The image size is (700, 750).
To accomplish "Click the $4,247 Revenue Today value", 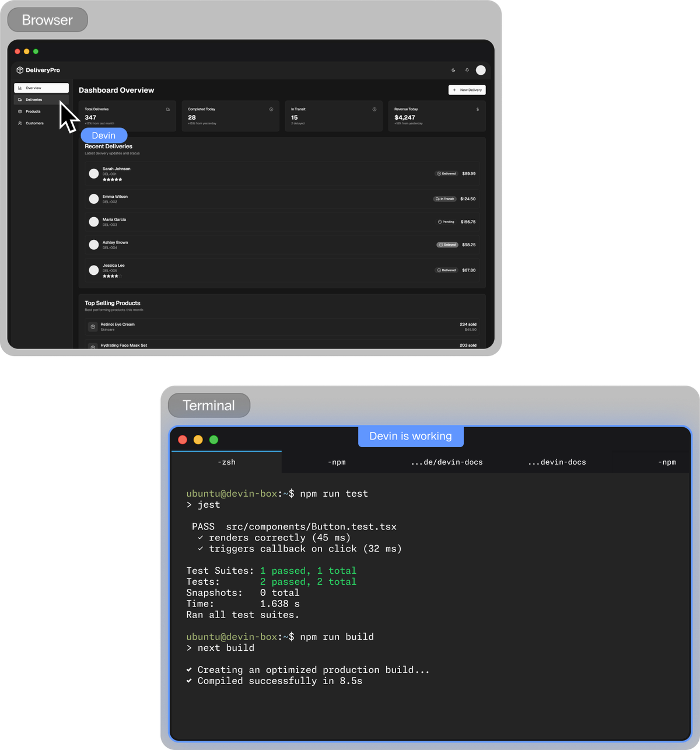I will click(405, 117).
